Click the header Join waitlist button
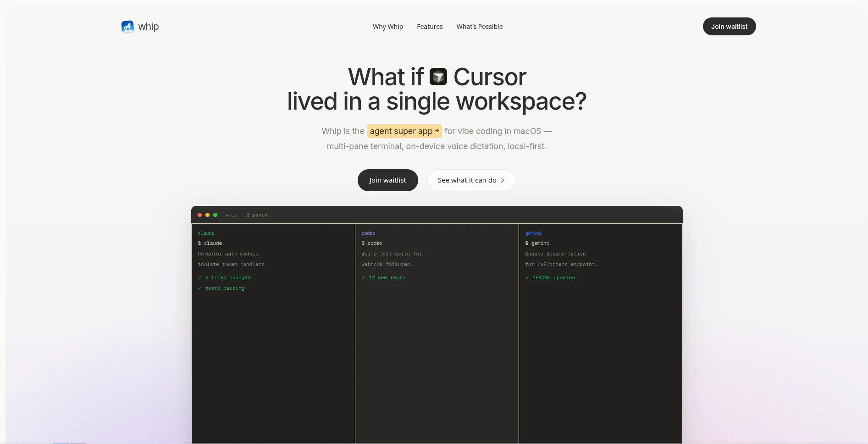Viewport: 868px width, 444px height. pos(729,27)
